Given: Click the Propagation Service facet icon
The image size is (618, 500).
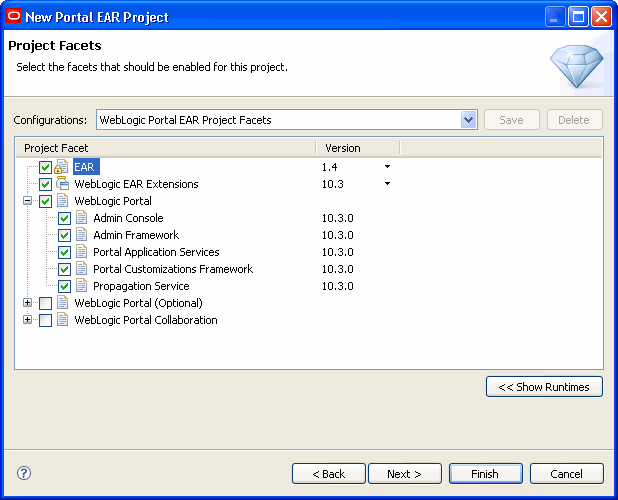Looking at the screenshot, I should 82,286.
